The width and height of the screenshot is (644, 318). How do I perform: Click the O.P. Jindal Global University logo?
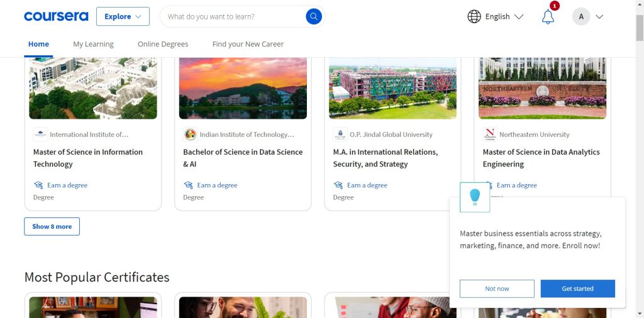tap(340, 134)
